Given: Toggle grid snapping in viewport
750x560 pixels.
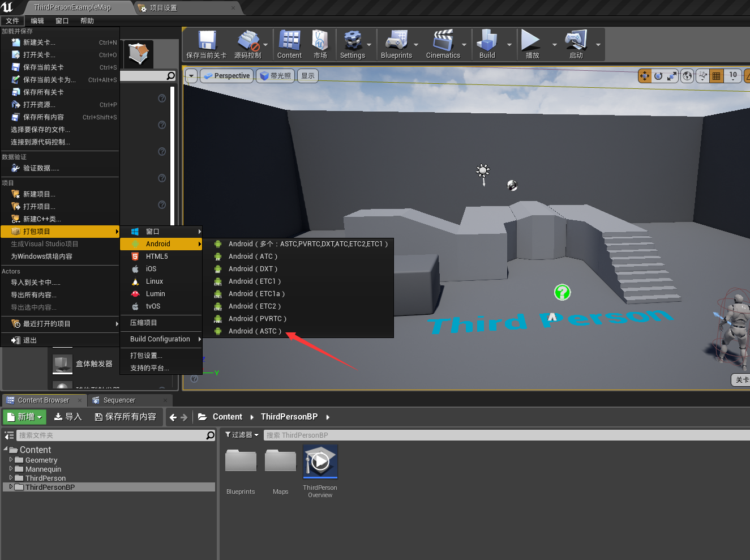Looking at the screenshot, I should (x=716, y=76).
